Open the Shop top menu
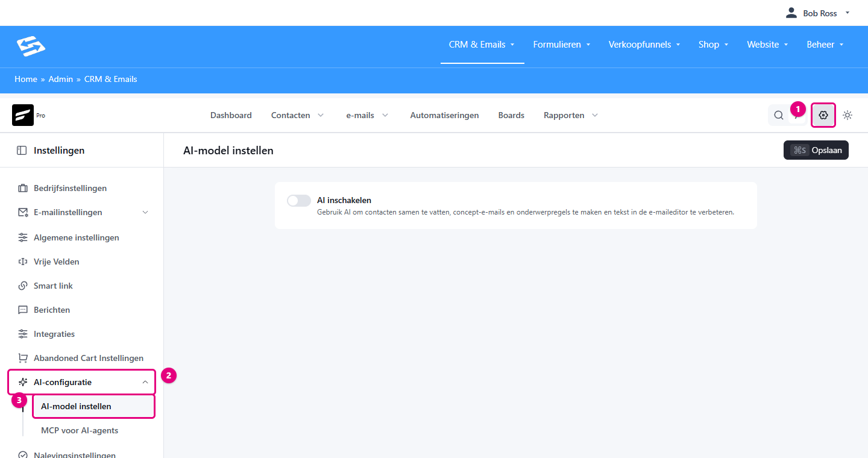Screen dimensions: 868x458 (x=713, y=45)
